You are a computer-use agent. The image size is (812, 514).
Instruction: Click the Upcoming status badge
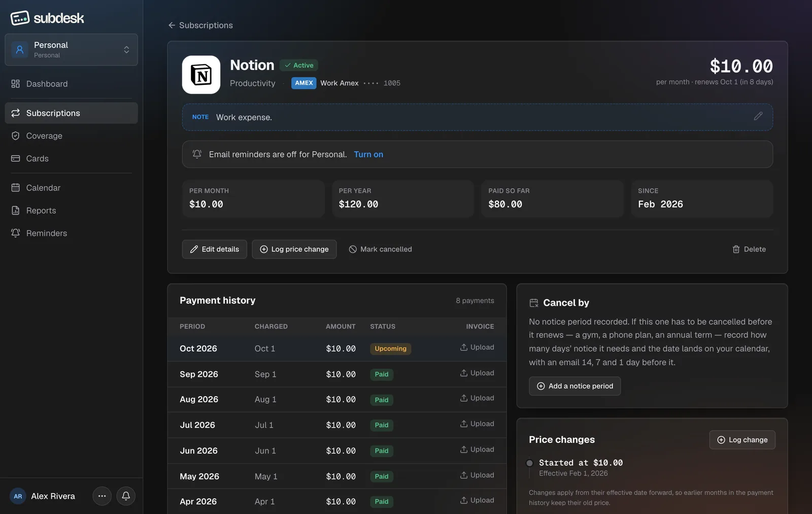(x=390, y=349)
